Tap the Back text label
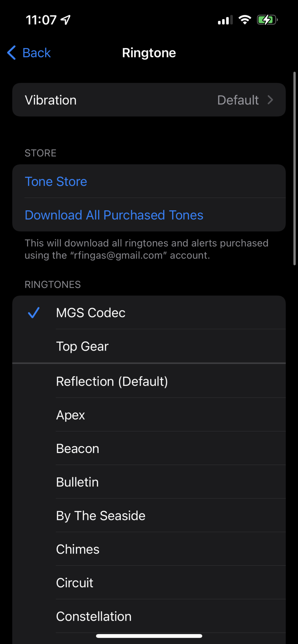This screenshot has width=298, height=644. point(37,53)
